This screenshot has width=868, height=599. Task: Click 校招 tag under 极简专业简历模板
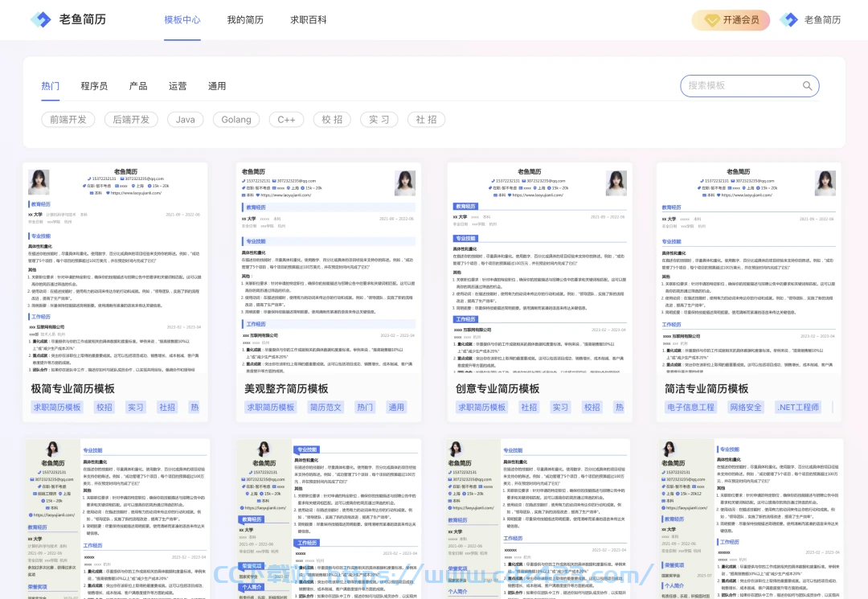(104, 408)
